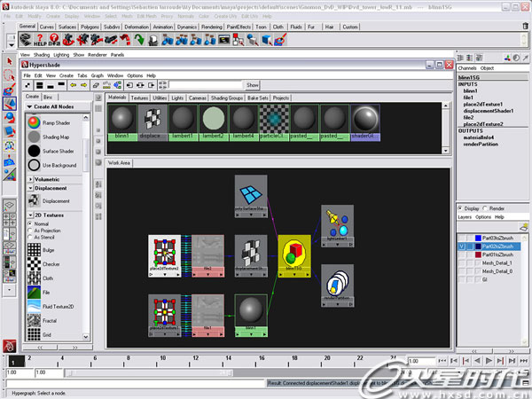
Task: Expand the file2 node's bottom-right arrow
Action: 221,275
